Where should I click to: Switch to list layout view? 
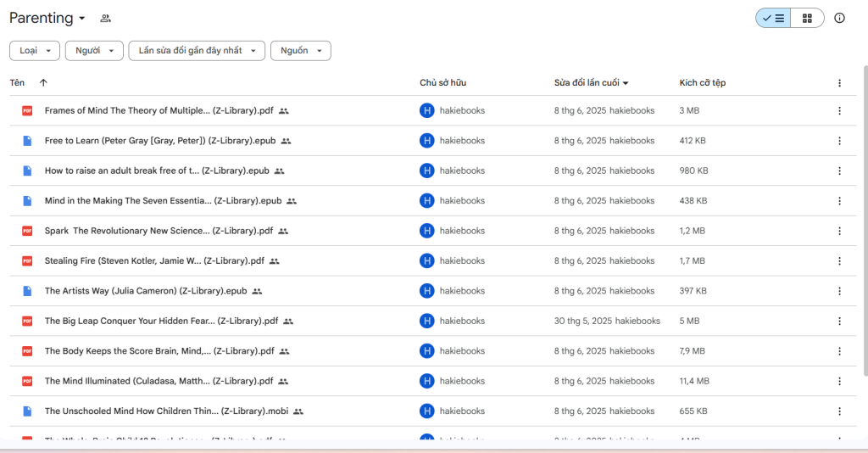(x=773, y=19)
